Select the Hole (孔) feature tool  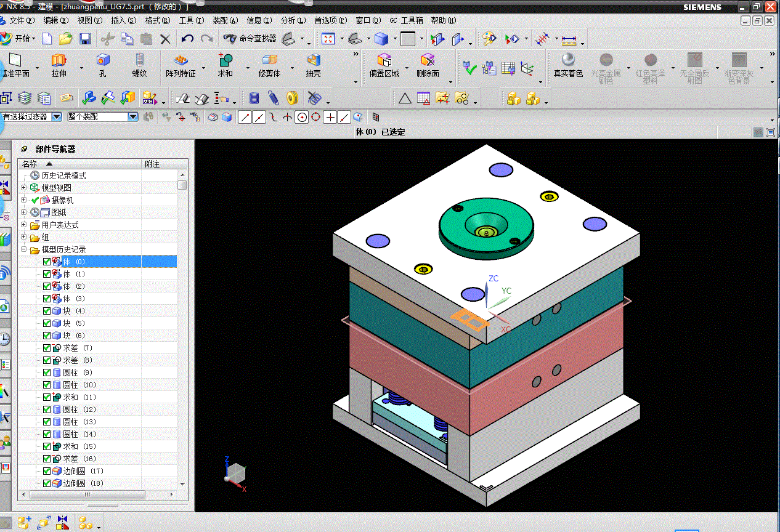coord(103,60)
